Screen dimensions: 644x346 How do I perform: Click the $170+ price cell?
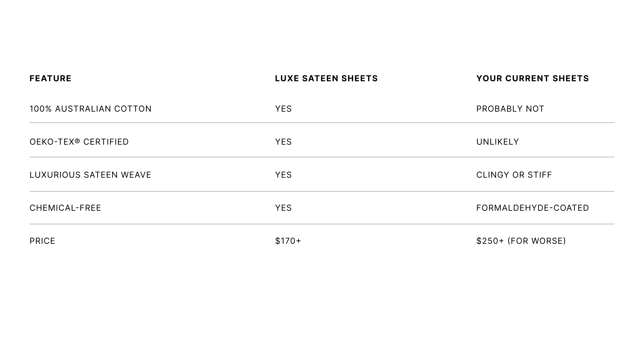[288, 241]
